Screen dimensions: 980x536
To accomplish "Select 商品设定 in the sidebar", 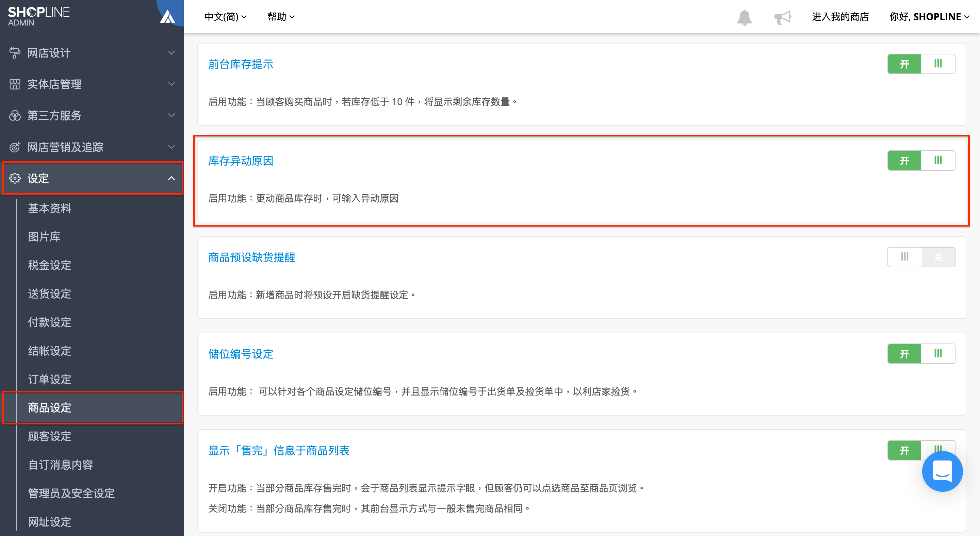I will pyautogui.click(x=93, y=407).
